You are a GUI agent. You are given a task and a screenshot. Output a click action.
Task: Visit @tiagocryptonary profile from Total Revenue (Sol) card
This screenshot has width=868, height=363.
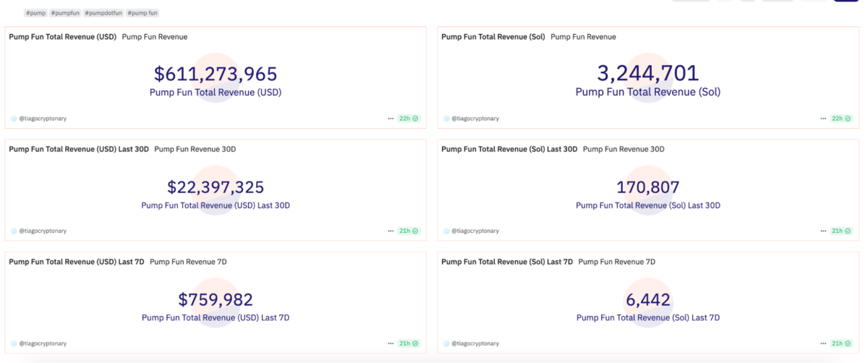tap(475, 119)
